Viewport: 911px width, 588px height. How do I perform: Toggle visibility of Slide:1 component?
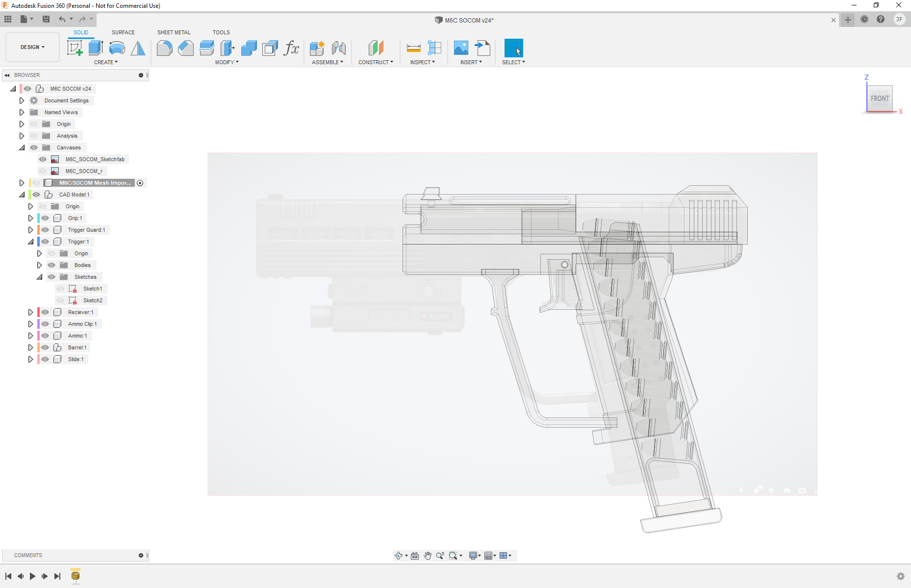[45, 359]
